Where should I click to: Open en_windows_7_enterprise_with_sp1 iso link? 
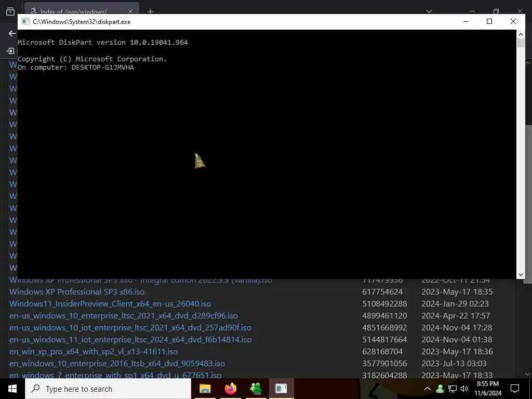(115, 375)
